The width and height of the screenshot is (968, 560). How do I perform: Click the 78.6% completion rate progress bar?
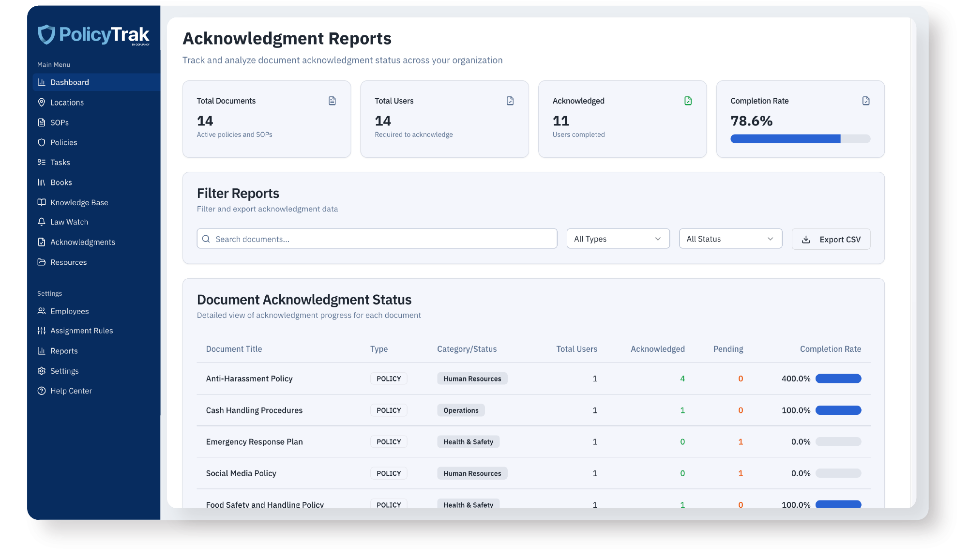(800, 139)
